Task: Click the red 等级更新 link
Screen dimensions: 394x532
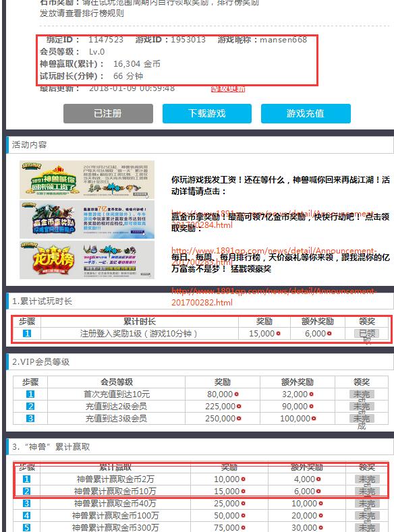Action: (228, 89)
